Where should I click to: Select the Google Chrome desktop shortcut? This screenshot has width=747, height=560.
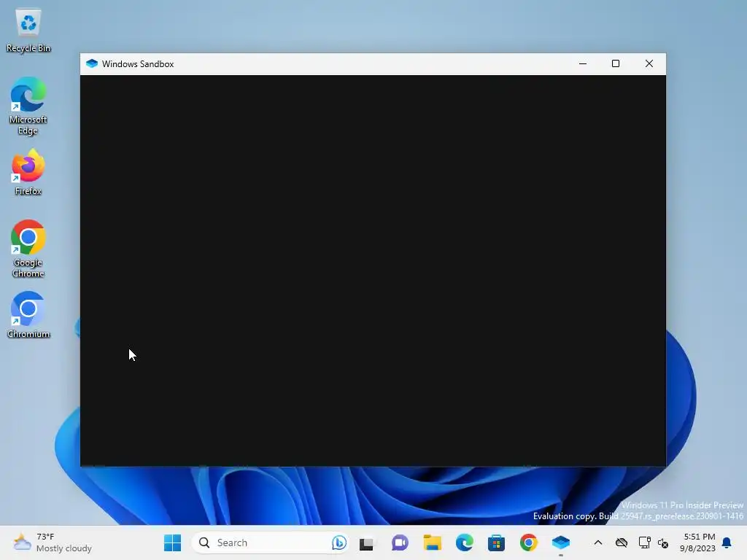coord(28,249)
